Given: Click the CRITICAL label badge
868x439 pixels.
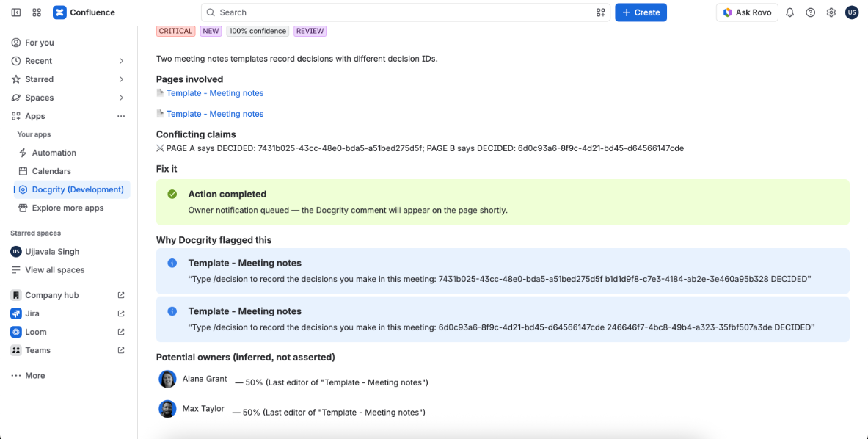Looking at the screenshot, I should pos(175,31).
